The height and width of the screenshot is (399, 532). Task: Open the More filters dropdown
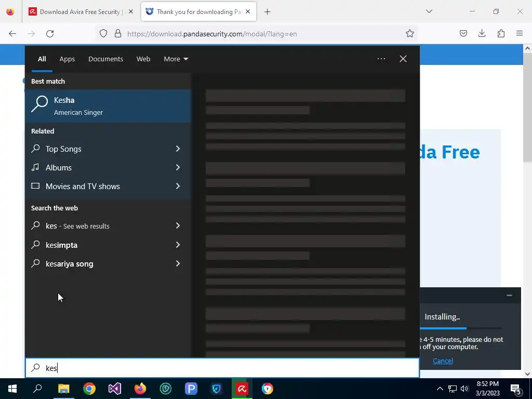(176, 59)
